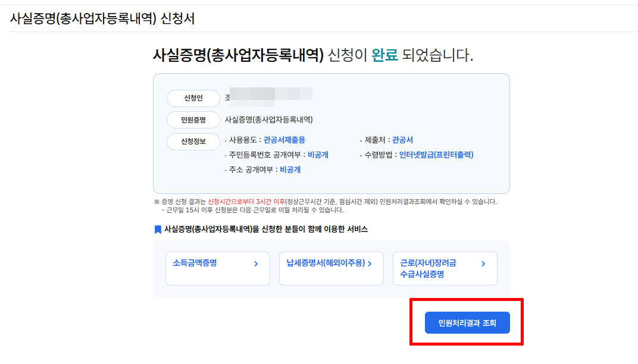This screenshot has width=638, height=364.
Task: Click the chevron arrow beside 소득금액증명
Action: tap(256, 263)
